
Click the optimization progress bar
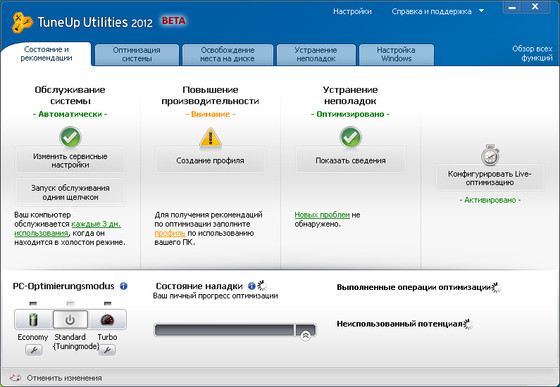point(235,330)
